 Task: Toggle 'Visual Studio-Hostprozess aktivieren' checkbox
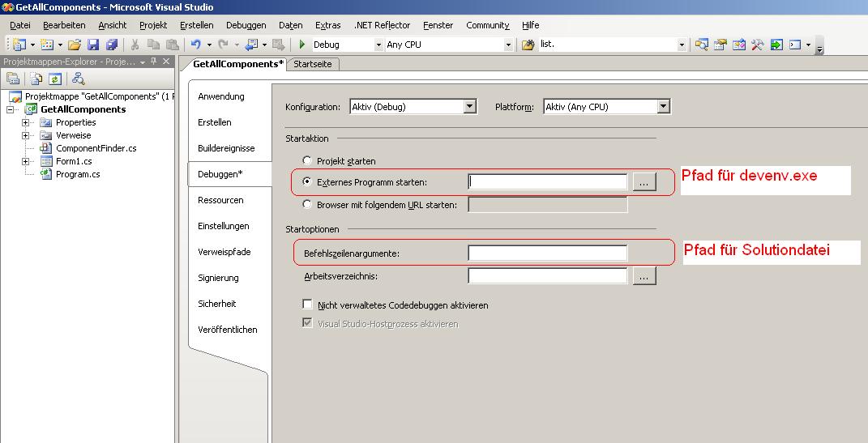coord(307,323)
